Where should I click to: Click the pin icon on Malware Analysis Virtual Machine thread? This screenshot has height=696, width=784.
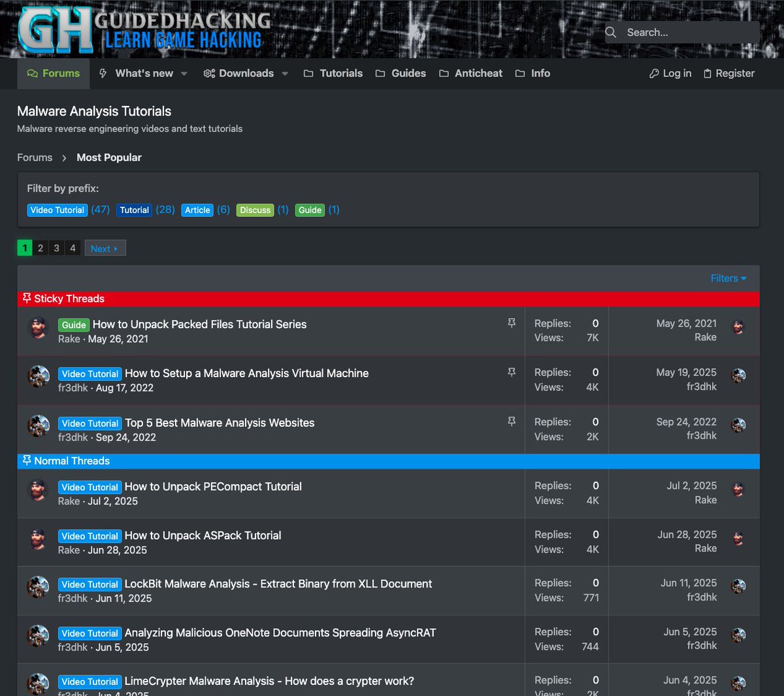coord(512,372)
